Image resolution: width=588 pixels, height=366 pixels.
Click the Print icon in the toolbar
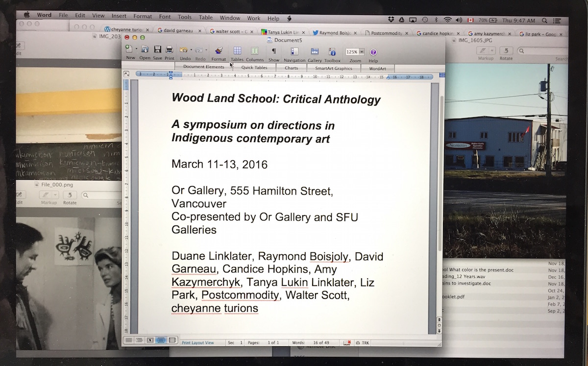[170, 50]
